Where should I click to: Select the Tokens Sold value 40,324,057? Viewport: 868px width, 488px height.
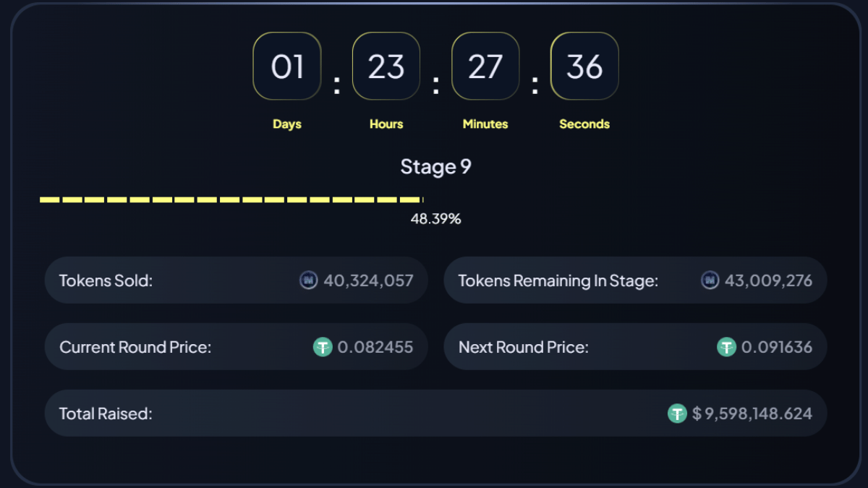[x=368, y=281]
